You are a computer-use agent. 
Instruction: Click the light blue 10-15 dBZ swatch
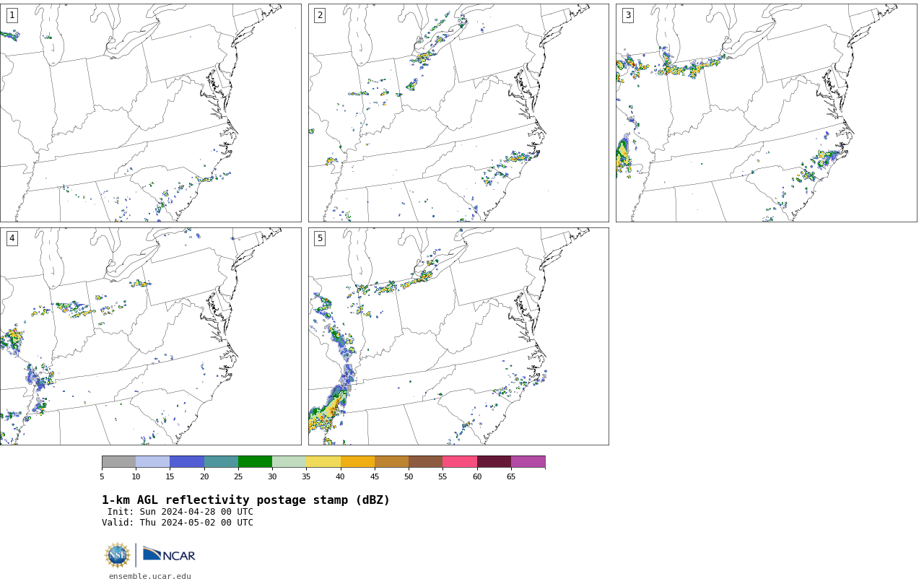pos(152,462)
